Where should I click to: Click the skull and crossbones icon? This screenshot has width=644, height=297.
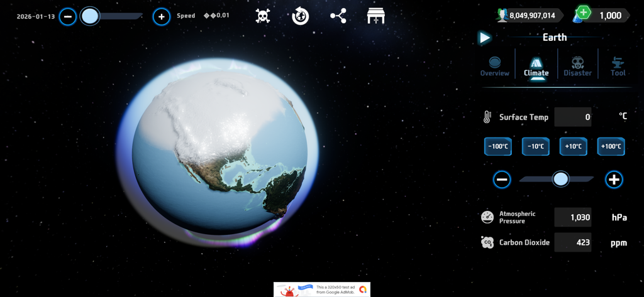pos(263,16)
